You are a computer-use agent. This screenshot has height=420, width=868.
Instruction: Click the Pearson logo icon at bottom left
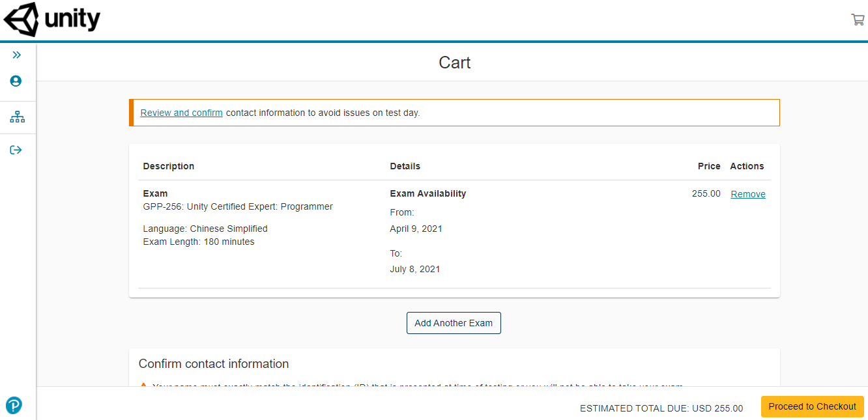tap(14, 405)
